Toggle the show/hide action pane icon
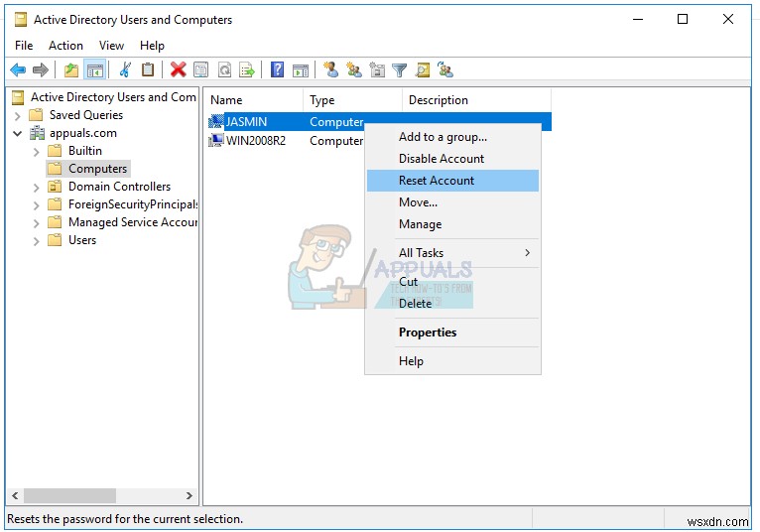The width and height of the screenshot is (760, 532). 301,70
